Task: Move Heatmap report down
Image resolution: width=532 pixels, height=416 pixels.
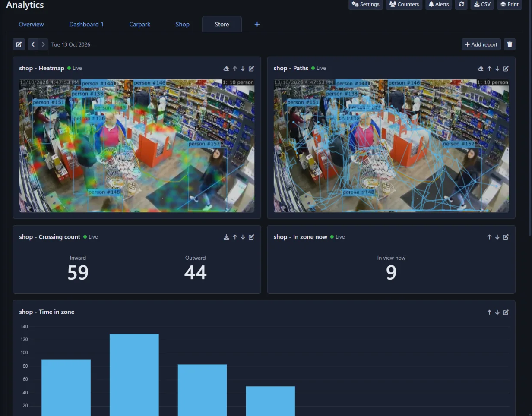Action: 243,69
